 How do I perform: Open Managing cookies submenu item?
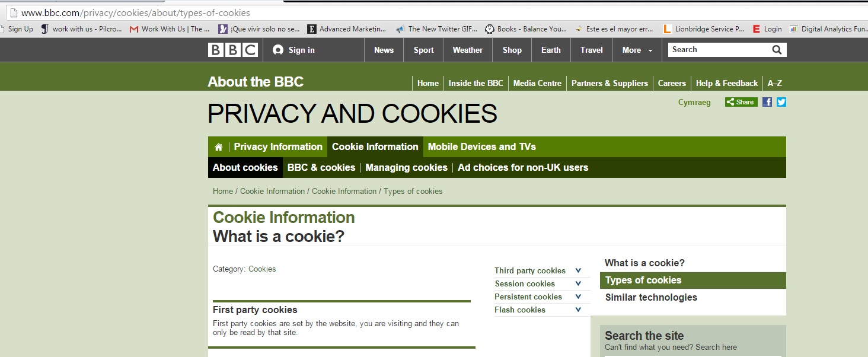coord(406,167)
